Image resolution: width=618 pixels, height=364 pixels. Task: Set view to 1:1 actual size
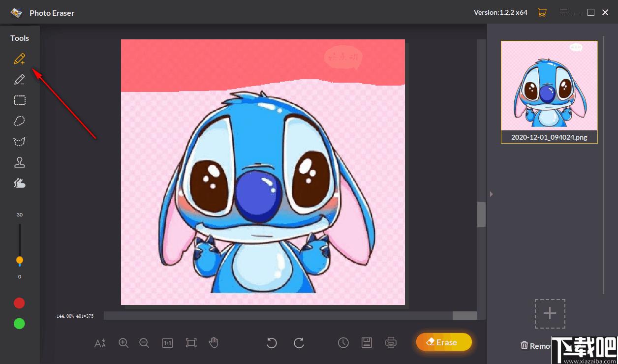click(167, 343)
